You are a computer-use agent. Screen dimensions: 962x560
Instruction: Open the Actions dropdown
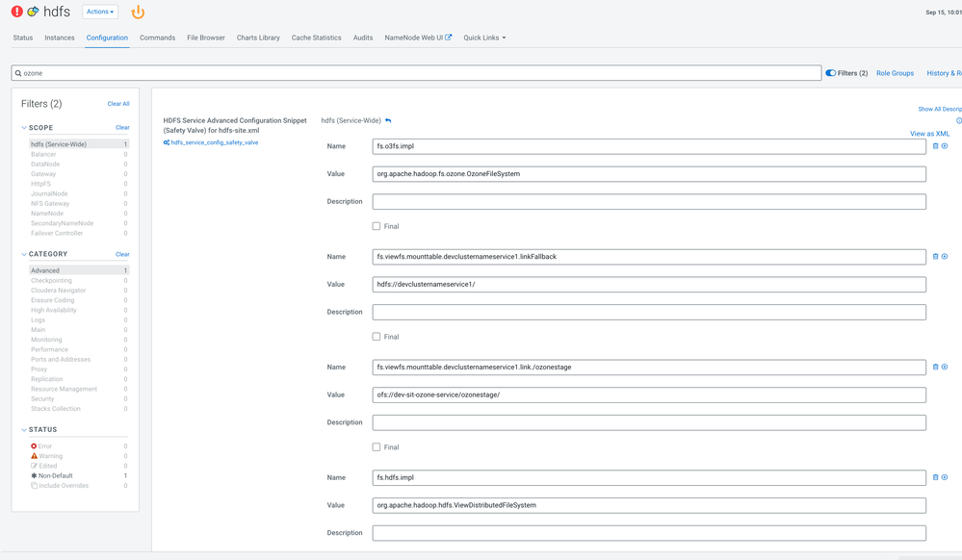point(100,12)
